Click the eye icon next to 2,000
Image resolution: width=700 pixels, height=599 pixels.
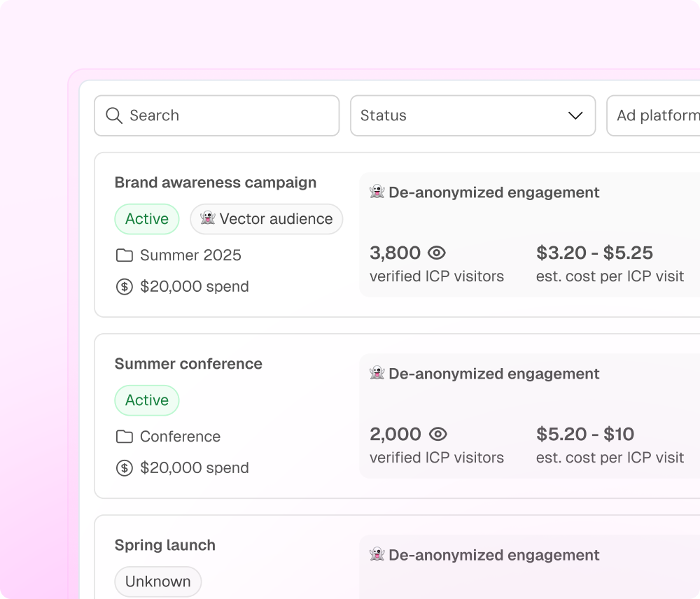[438, 435]
